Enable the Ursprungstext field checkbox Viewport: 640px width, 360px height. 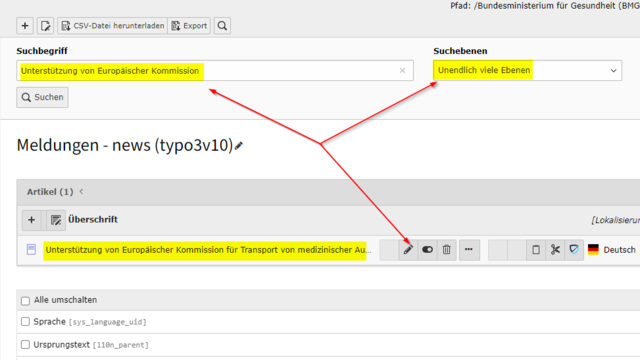click(x=25, y=344)
